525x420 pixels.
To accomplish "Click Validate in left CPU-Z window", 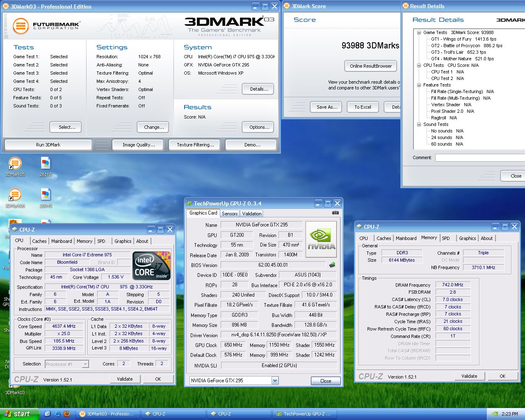I will (x=125, y=379).
